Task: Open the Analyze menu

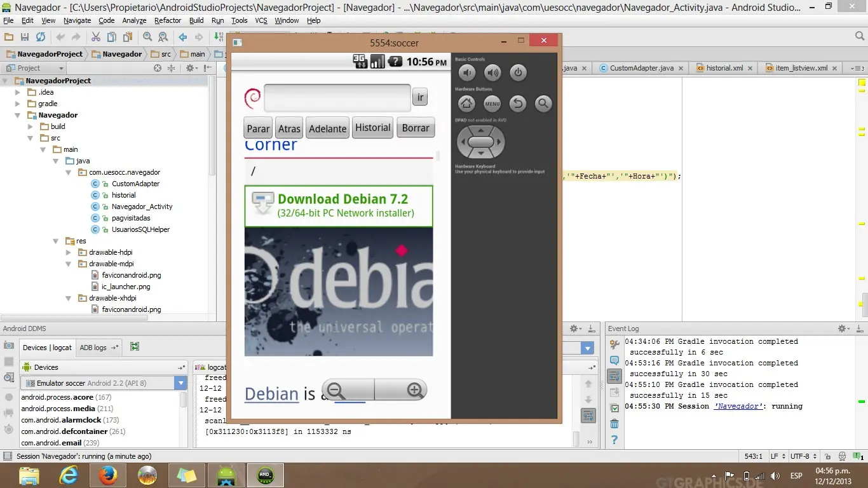Action: pyautogui.click(x=134, y=20)
